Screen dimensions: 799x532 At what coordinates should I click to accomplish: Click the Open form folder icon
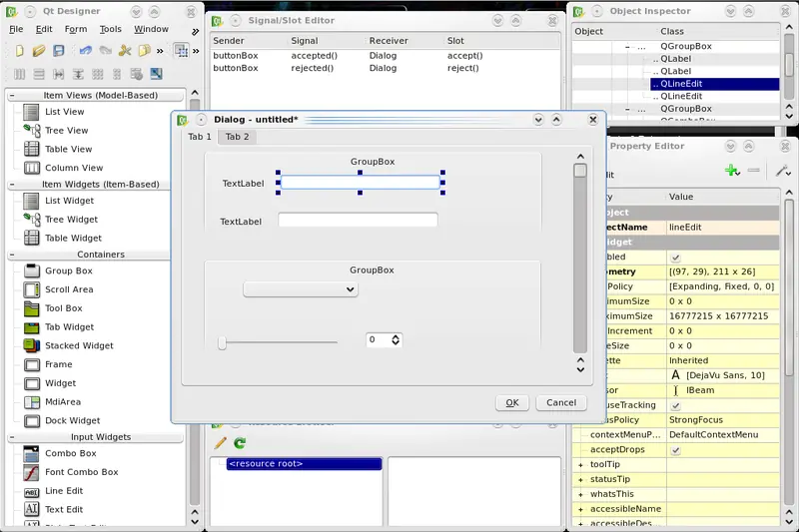tap(39, 50)
